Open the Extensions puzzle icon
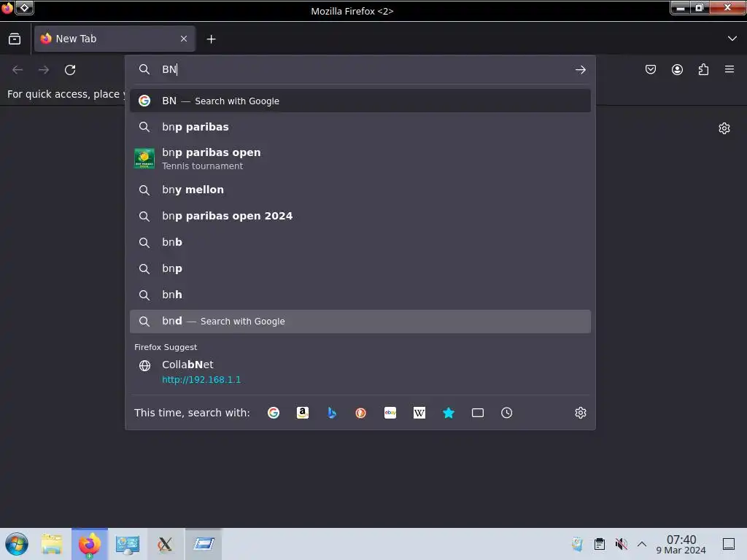 pos(703,69)
